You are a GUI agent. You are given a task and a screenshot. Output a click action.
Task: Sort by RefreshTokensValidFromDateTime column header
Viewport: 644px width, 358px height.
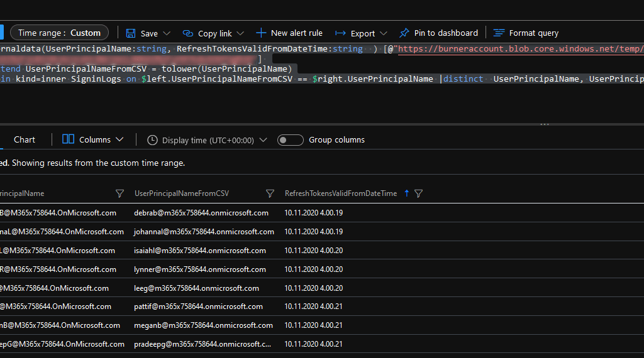340,193
